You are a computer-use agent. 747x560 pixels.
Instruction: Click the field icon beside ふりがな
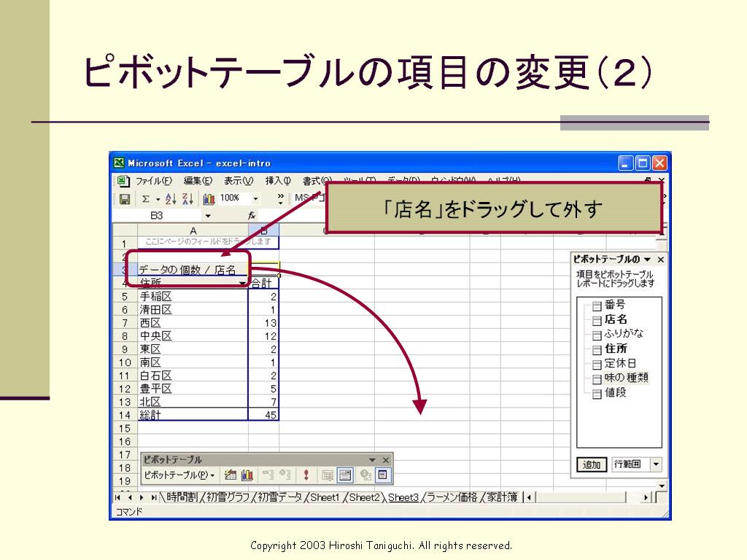click(597, 335)
